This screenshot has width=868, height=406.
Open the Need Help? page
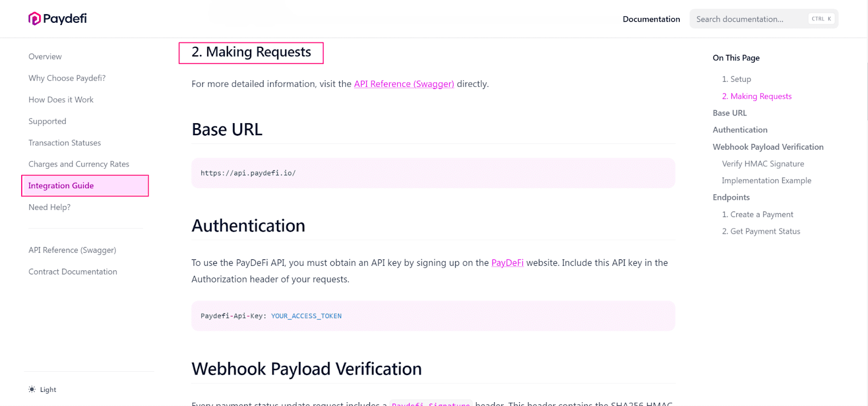click(x=49, y=207)
